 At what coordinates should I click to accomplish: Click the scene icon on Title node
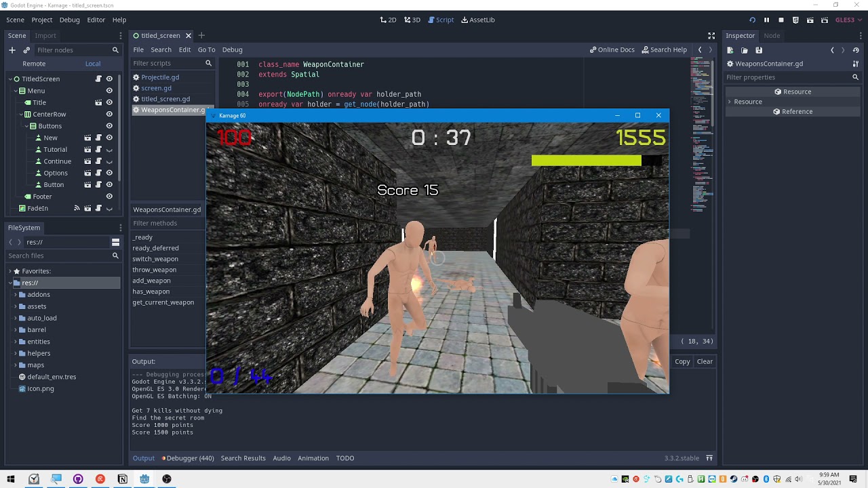98,102
